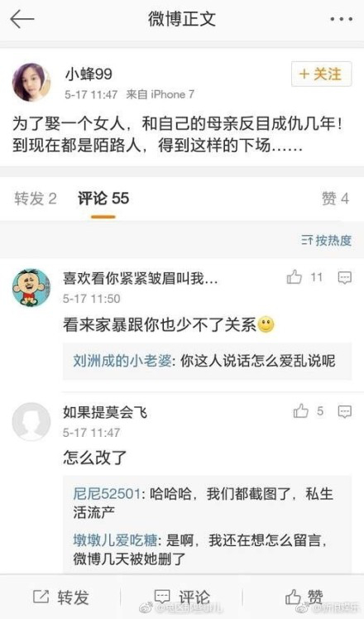364x619 pixels.
Task: Tap the bottom 赞 like button
Action: click(x=304, y=597)
